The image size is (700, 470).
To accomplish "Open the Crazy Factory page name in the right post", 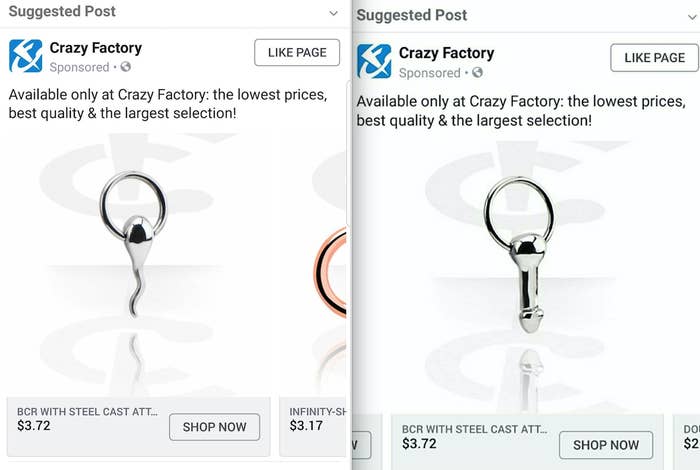I will 446,53.
